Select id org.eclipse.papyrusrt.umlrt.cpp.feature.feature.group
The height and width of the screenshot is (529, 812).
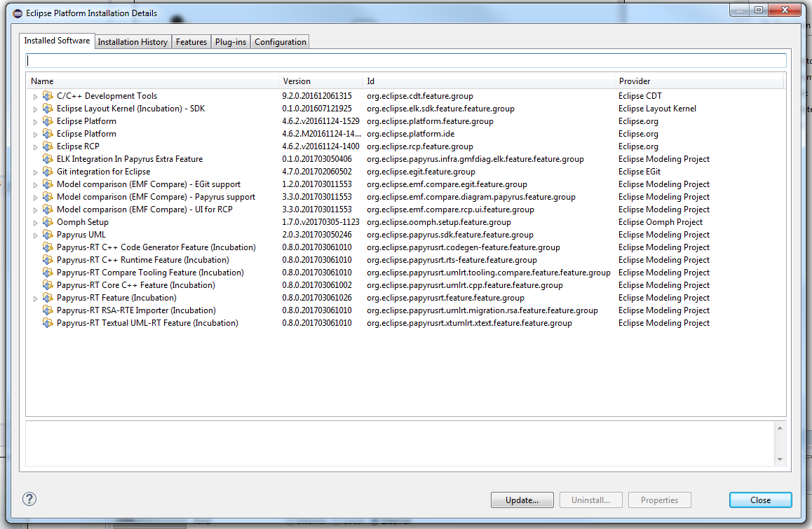pos(464,285)
